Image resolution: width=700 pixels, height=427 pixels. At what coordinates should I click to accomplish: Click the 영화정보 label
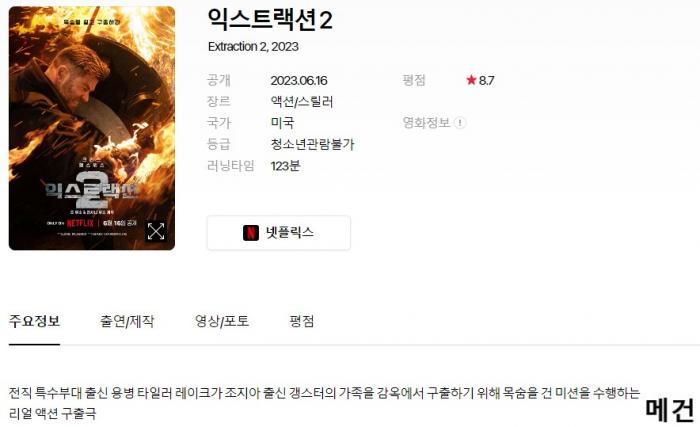point(426,122)
